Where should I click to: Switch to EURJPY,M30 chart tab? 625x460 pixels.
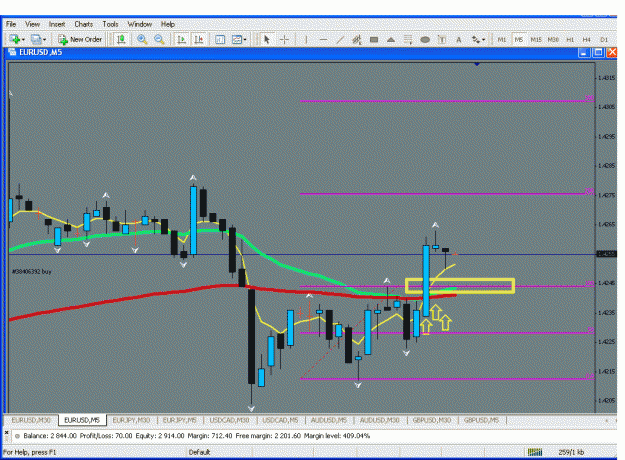pos(131,420)
